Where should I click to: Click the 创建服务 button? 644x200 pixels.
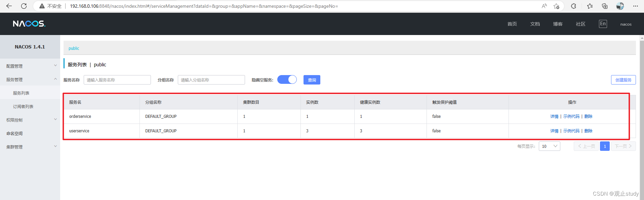pos(623,80)
